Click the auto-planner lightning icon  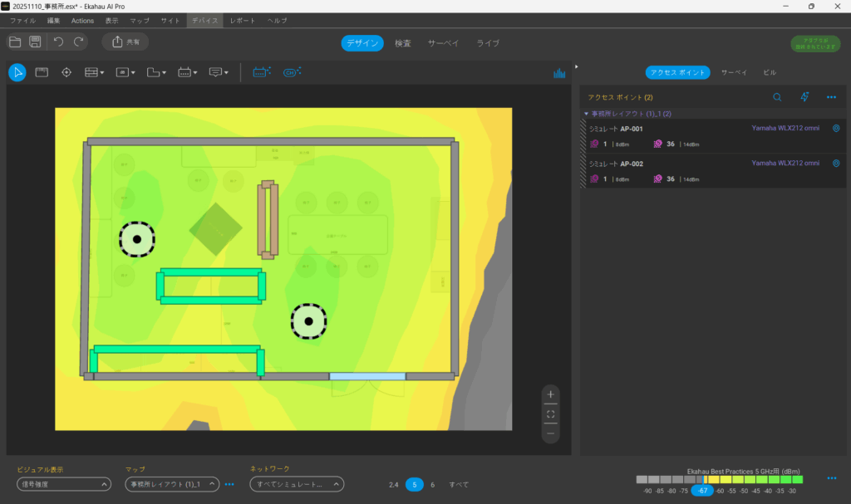[x=804, y=97]
